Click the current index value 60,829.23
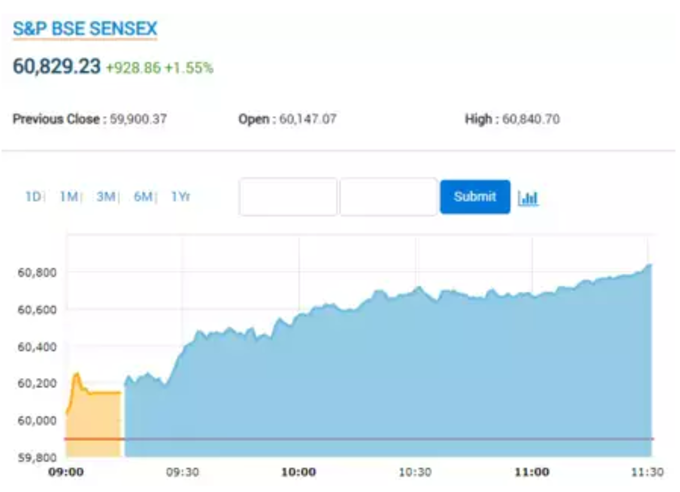 pos(57,67)
